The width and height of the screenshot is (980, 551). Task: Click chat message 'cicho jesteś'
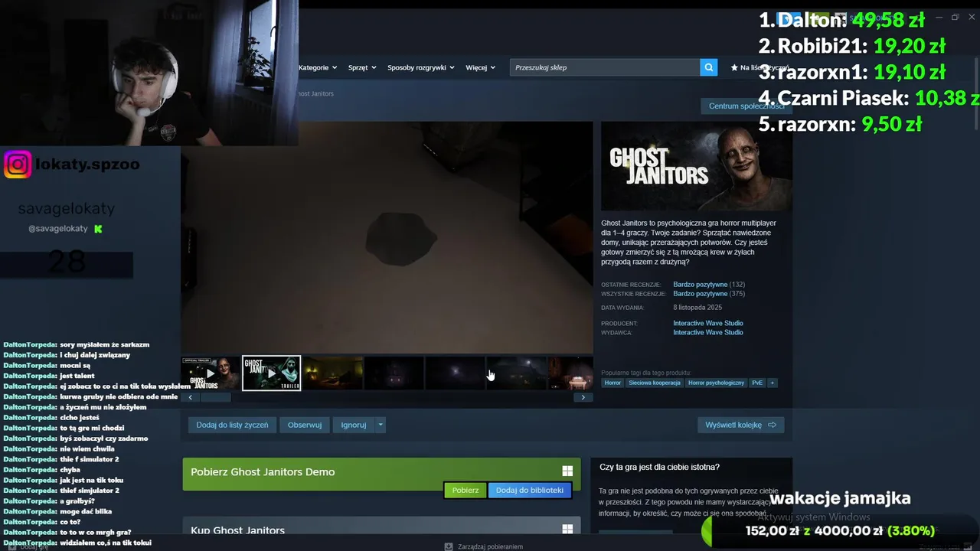coord(80,418)
